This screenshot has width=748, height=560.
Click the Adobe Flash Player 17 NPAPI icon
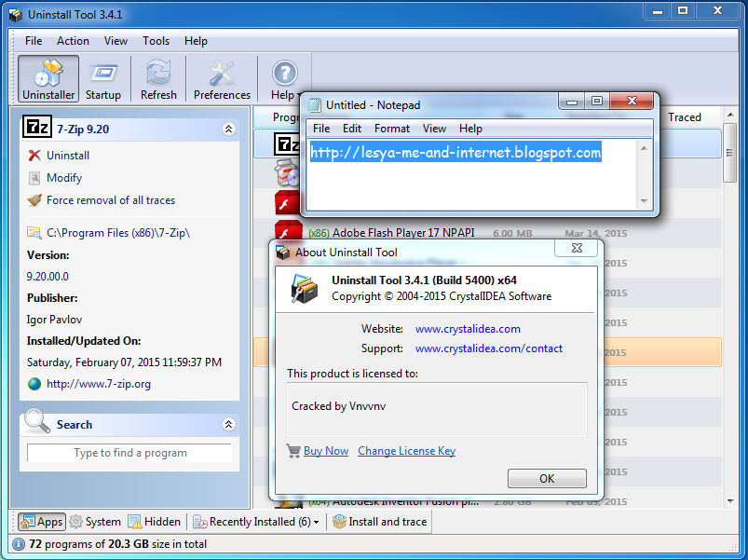pyautogui.click(x=288, y=232)
